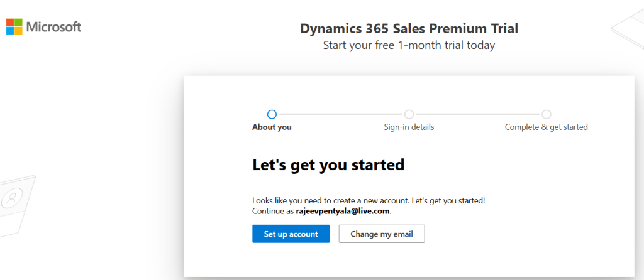The image size is (644, 280).
Task: Click the Sign-in details step label
Action: tap(409, 127)
